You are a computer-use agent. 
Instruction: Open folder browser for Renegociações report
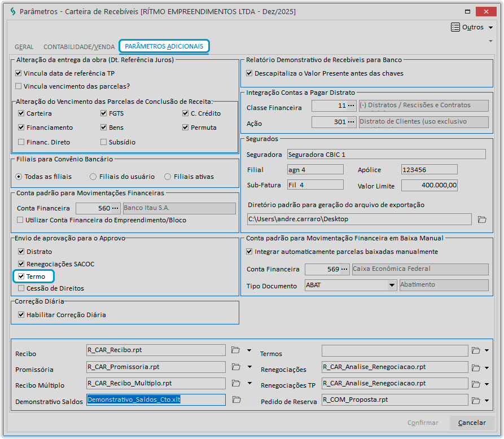click(x=476, y=367)
